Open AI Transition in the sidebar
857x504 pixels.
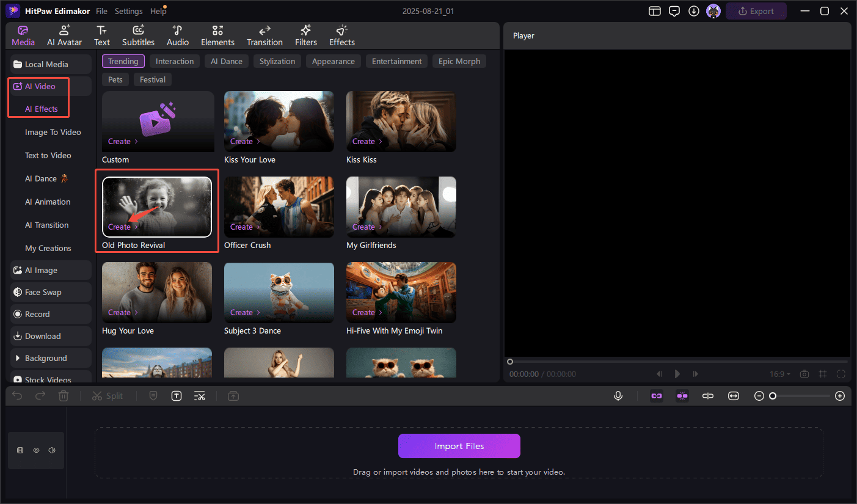[x=47, y=225]
